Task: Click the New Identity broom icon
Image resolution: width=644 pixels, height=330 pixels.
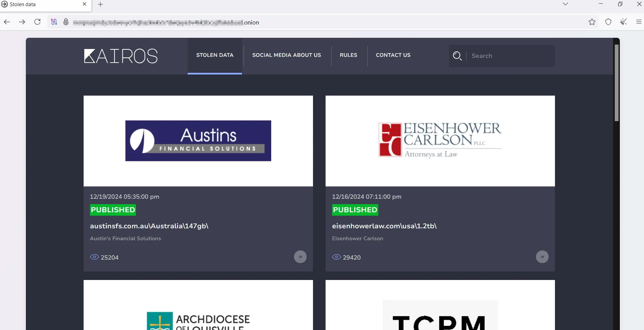Action: pyautogui.click(x=624, y=22)
